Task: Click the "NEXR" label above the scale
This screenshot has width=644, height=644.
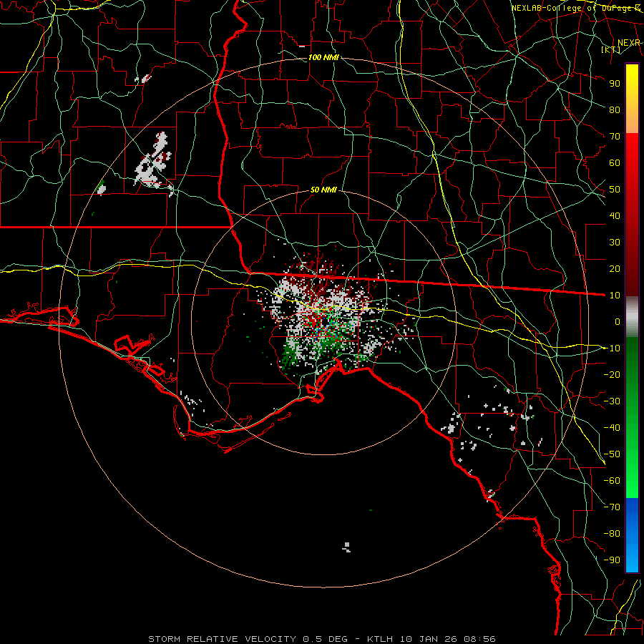Action: [628, 43]
